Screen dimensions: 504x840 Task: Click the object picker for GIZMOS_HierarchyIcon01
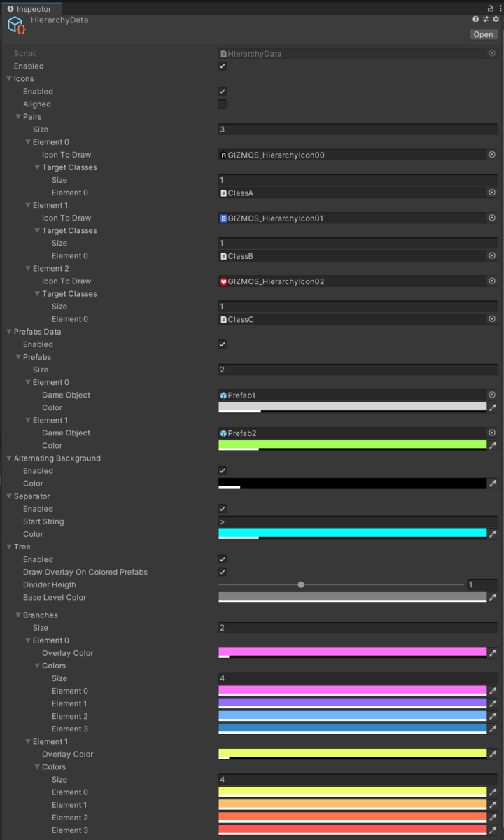point(492,218)
